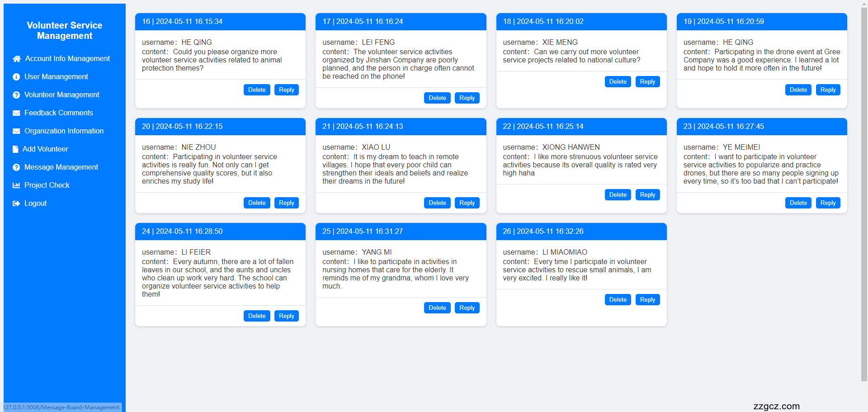The width and height of the screenshot is (868, 412).
Task: Click the envelope icon beside Feedback Comments
Action: pyautogui.click(x=16, y=113)
